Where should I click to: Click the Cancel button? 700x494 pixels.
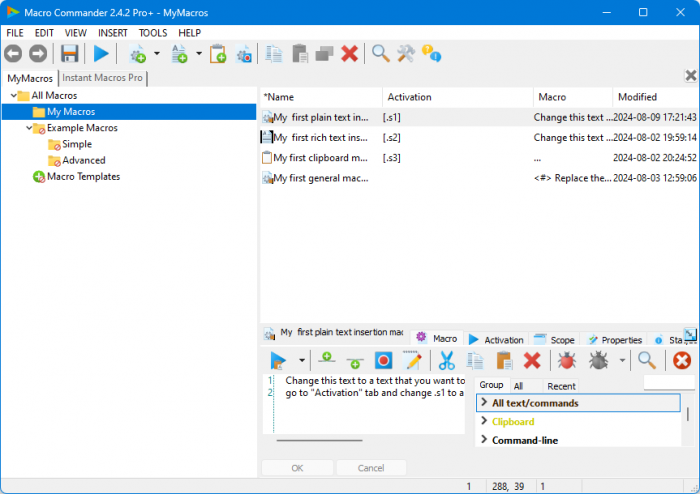pos(371,468)
